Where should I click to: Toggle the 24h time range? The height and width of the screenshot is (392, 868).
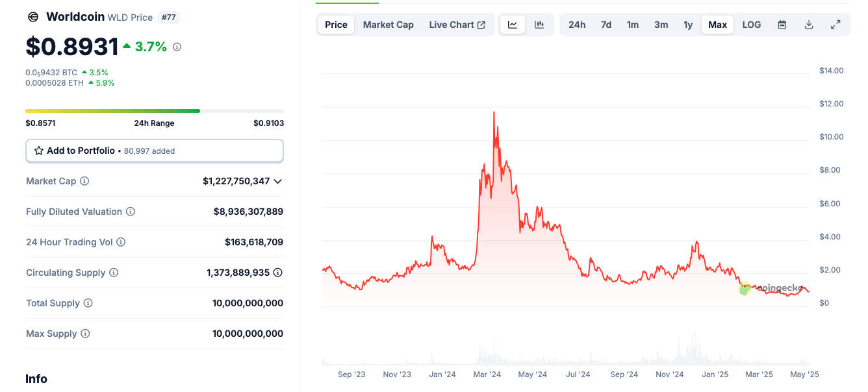576,24
